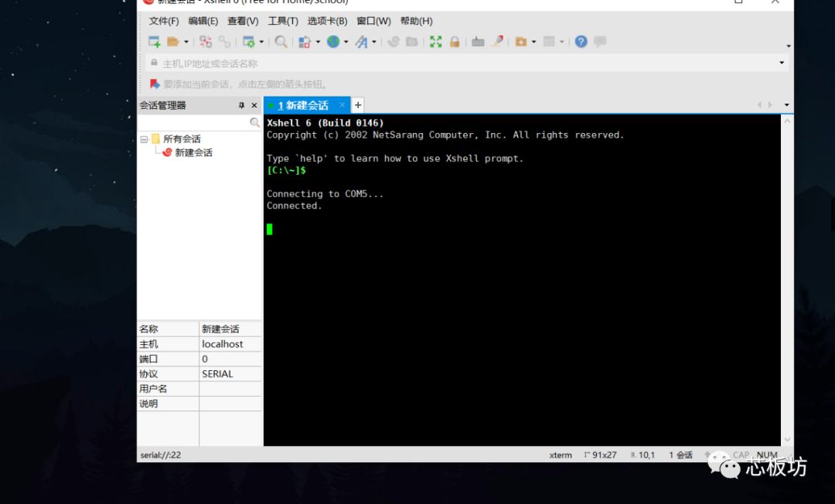The width and height of the screenshot is (835, 504).
Task: Click the greyed layout grid icon
Action: coord(549,42)
